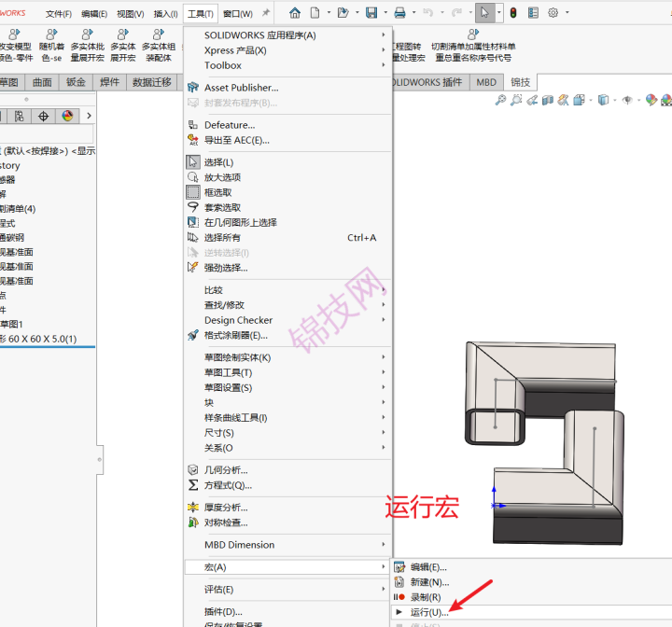The height and width of the screenshot is (627, 672).
Task: Switch to the 曲面 ribbon tab
Action: pos(42,82)
